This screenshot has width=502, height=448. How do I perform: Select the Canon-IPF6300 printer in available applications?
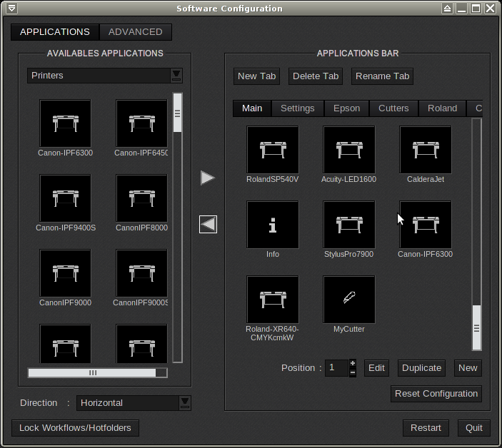tap(65, 123)
